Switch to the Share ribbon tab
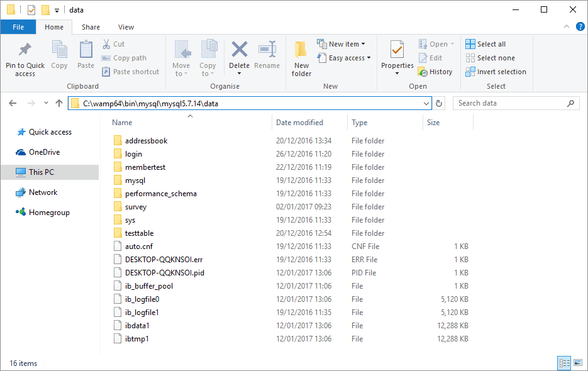The height and width of the screenshot is (371, 588). pos(91,27)
